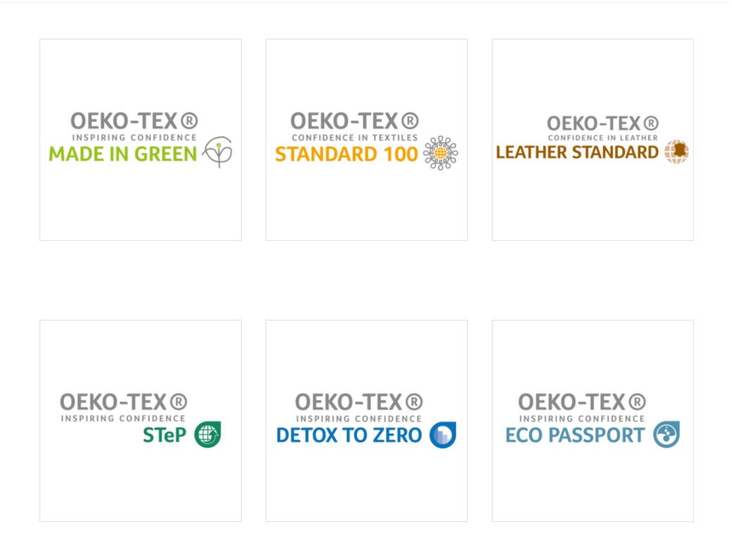
Task: Click the blue DETOX TO ZERO drop icon
Action: 443,435
